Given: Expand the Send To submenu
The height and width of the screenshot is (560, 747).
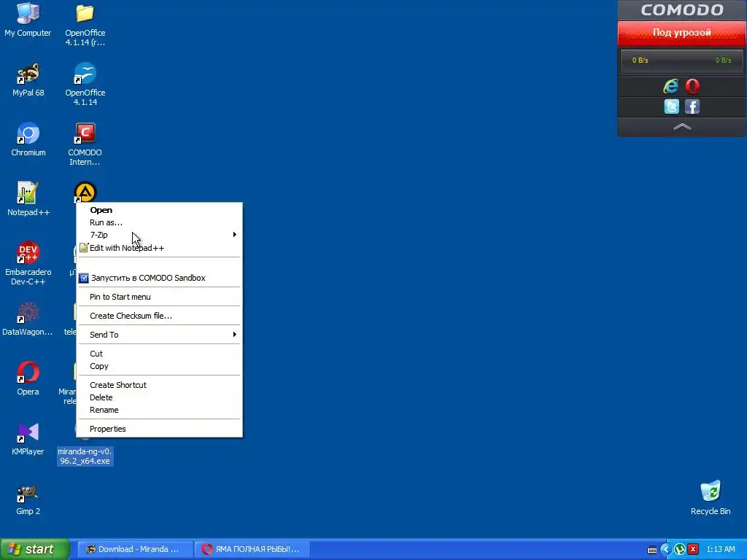Looking at the screenshot, I should point(160,335).
